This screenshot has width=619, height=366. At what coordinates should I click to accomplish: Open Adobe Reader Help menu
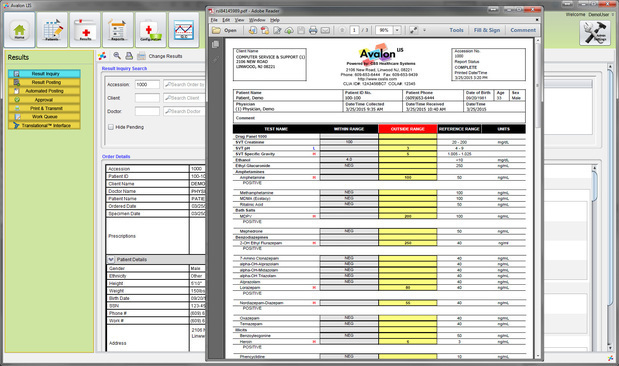275,20
